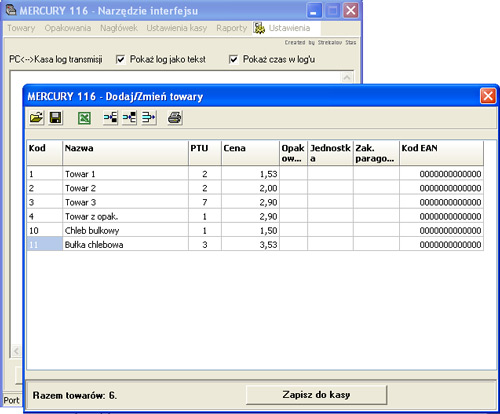Click the 'Razem towarów: 6.' status text
This screenshot has height=414, width=500.
(75, 395)
